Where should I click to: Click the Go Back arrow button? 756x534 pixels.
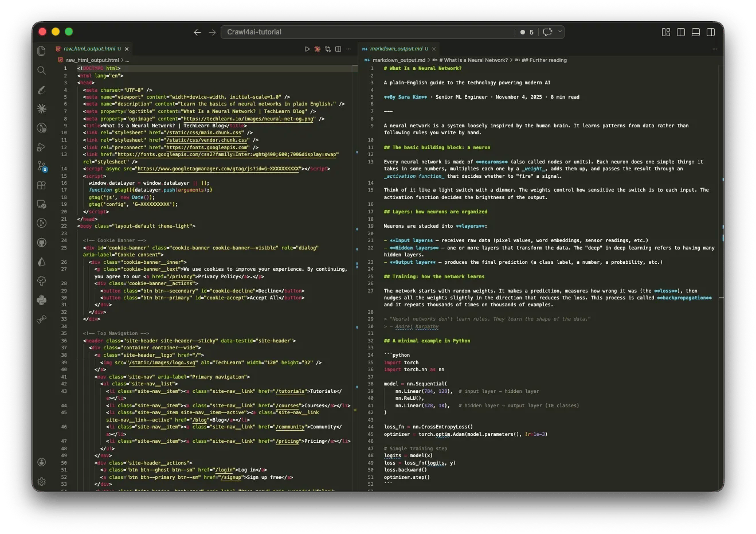coord(197,32)
